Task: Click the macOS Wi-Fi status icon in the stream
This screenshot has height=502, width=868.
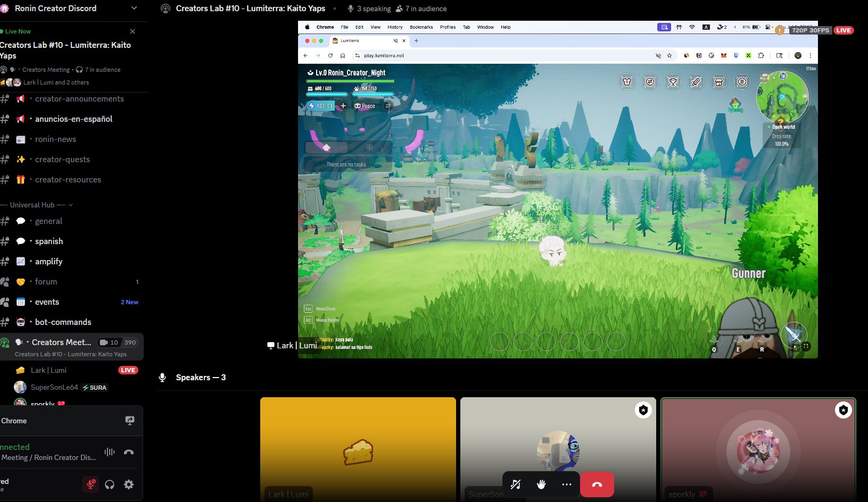Action: pos(692,27)
